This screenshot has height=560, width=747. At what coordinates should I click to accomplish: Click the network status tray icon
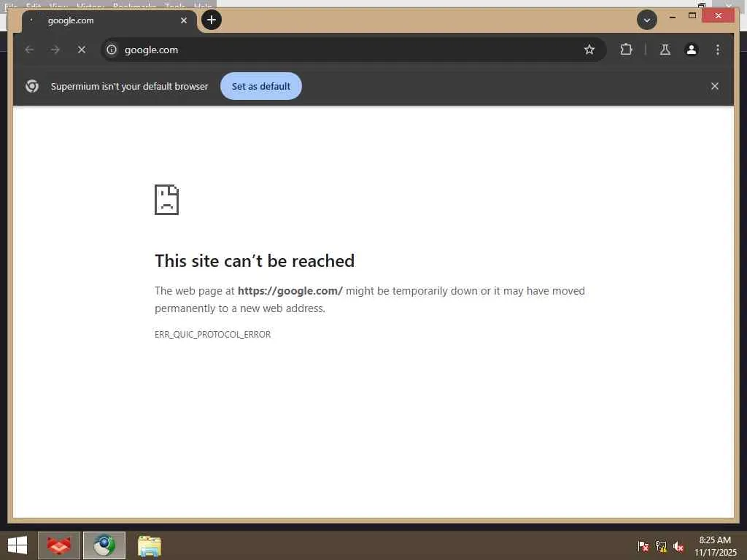point(661,546)
